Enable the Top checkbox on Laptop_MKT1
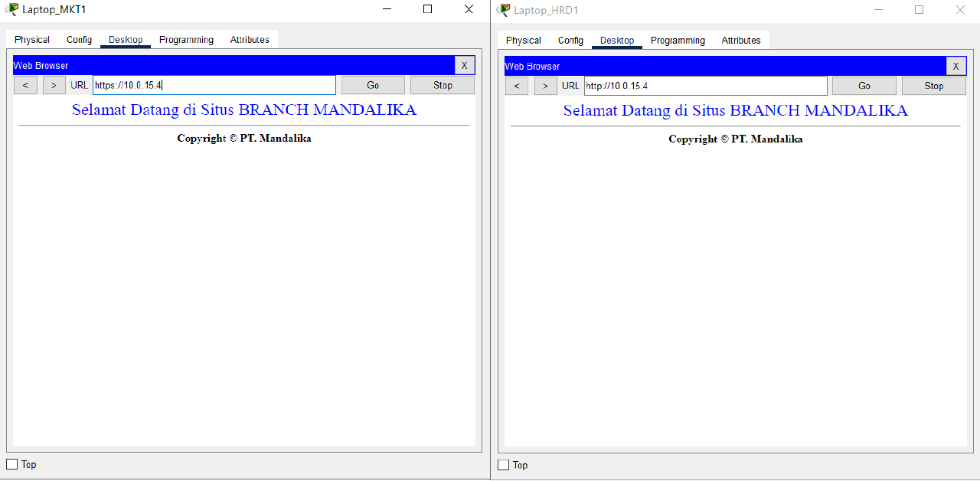The height and width of the screenshot is (481, 980). tap(11, 464)
